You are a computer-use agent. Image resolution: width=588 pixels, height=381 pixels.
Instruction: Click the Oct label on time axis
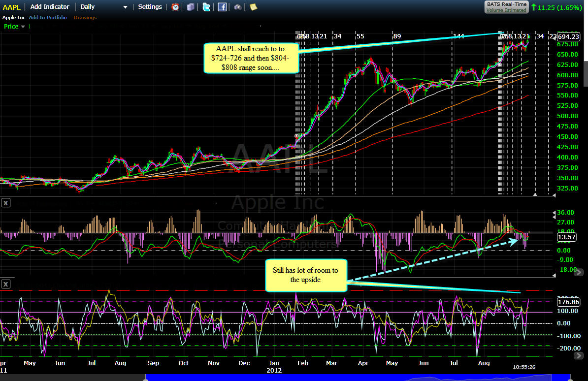click(x=183, y=363)
